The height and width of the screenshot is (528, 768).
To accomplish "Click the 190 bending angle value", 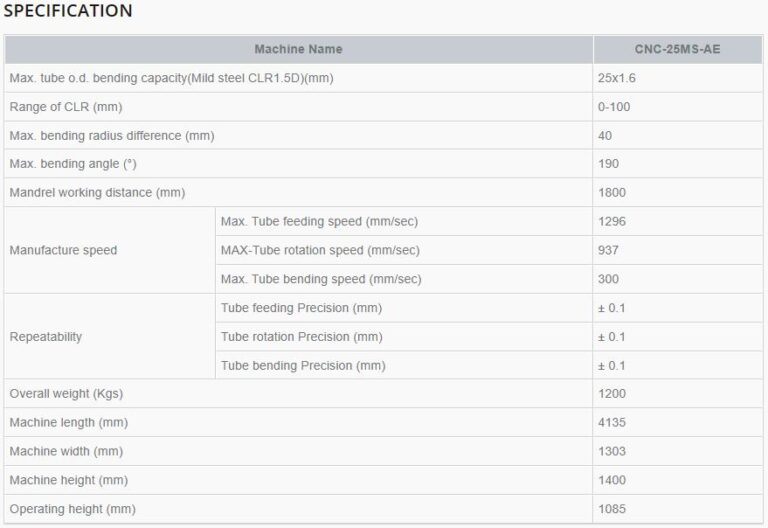I will [608, 164].
